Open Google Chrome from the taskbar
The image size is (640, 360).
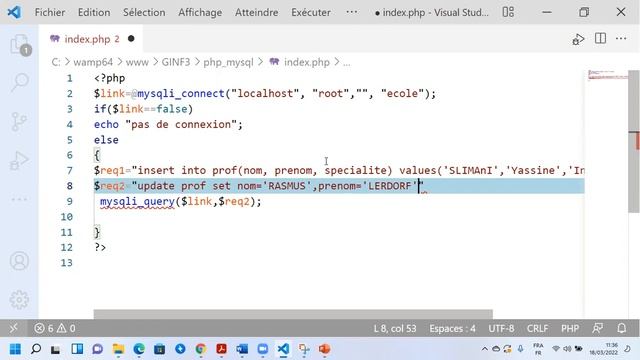point(200,349)
